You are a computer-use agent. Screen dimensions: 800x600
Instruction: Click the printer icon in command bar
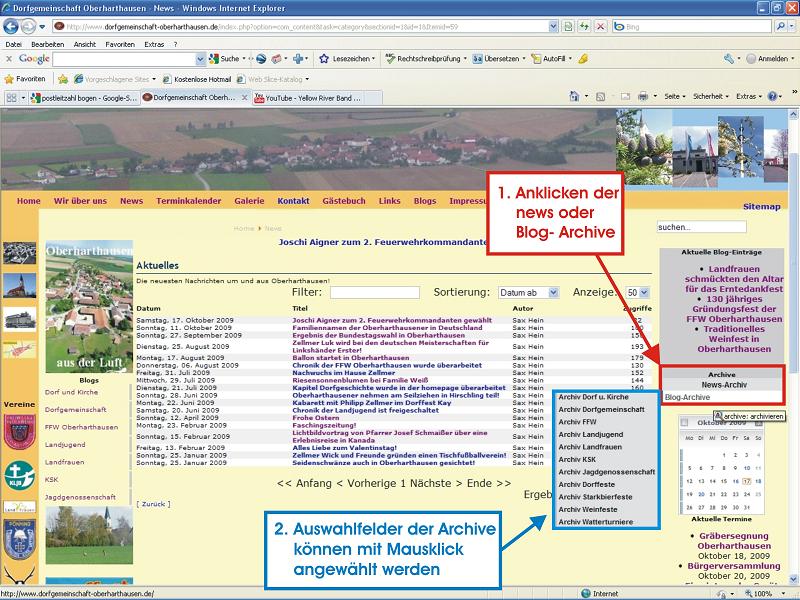(643, 96)
